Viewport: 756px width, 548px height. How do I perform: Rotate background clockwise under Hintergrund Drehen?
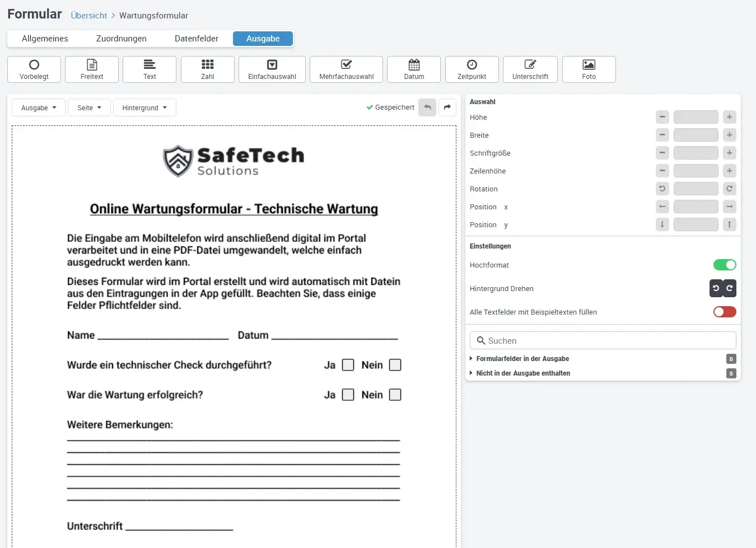click(730, 288)
